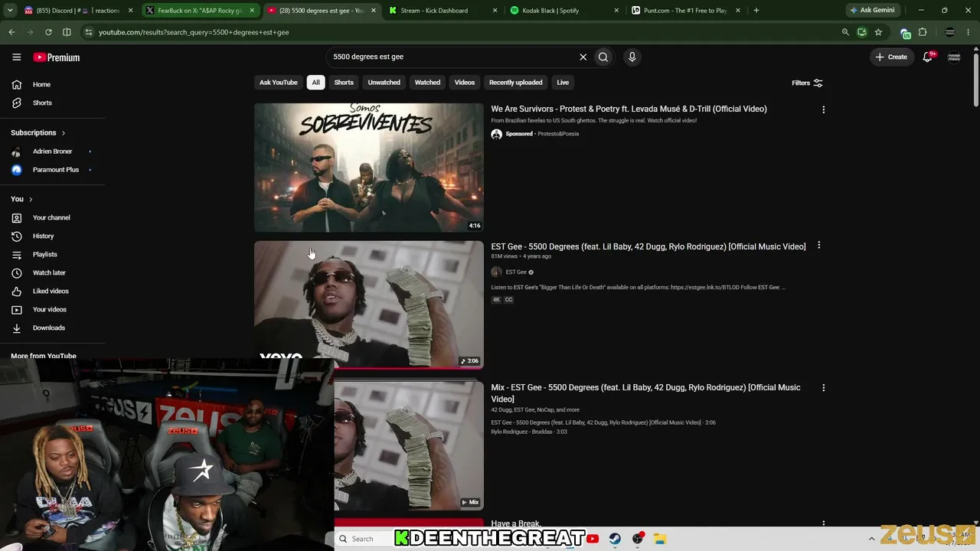This screenshot has height=551, width=980.
Task: Open We Are Survivors video title link
Action: click(x=629, y=109)
